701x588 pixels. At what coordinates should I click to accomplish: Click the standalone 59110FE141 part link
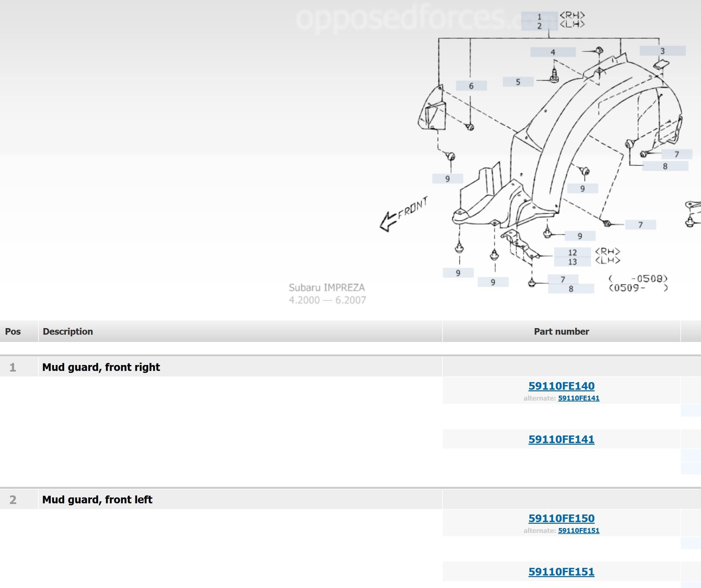(561, 439)
